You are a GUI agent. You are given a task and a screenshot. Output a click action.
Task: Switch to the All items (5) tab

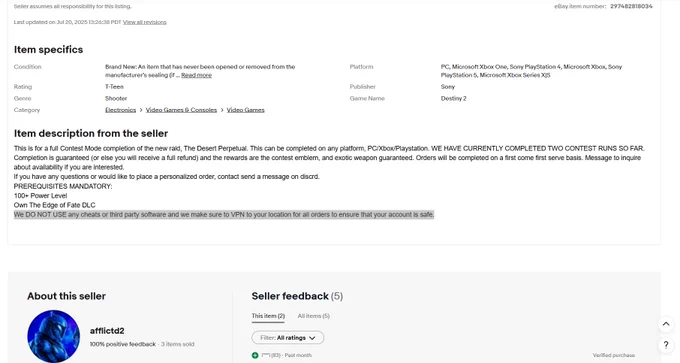click(x=314, y=316)
